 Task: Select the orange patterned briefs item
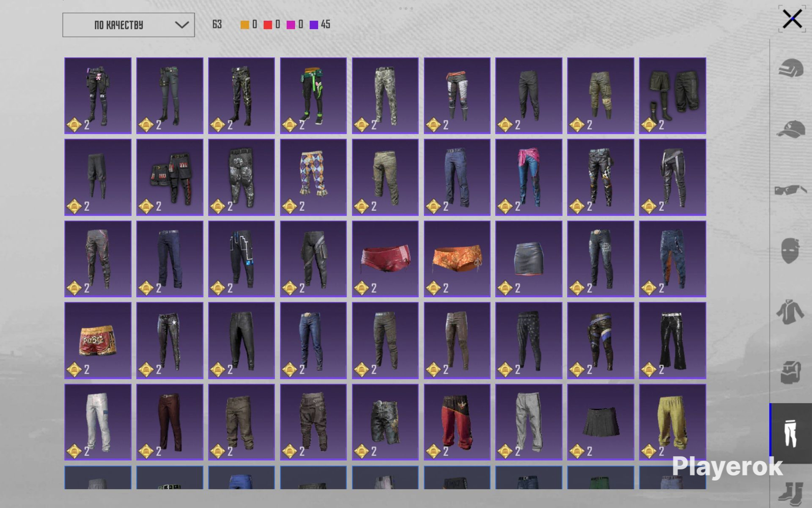coord(457,259)
